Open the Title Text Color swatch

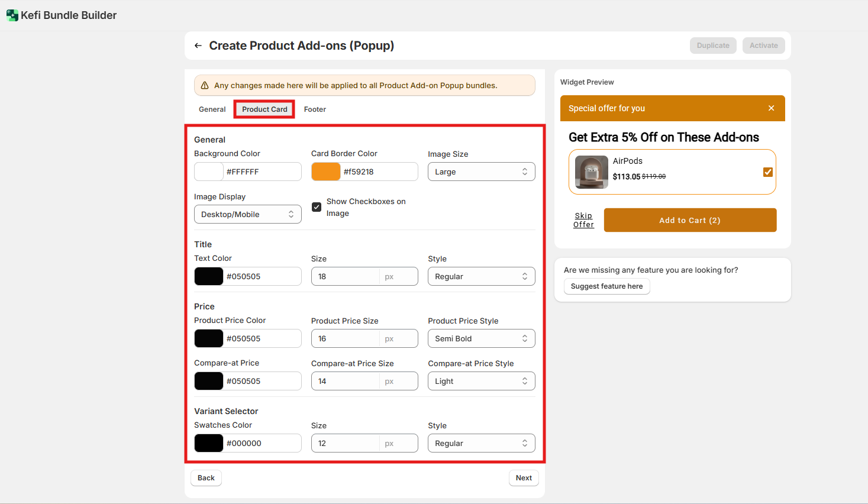(x=209, y=276)
